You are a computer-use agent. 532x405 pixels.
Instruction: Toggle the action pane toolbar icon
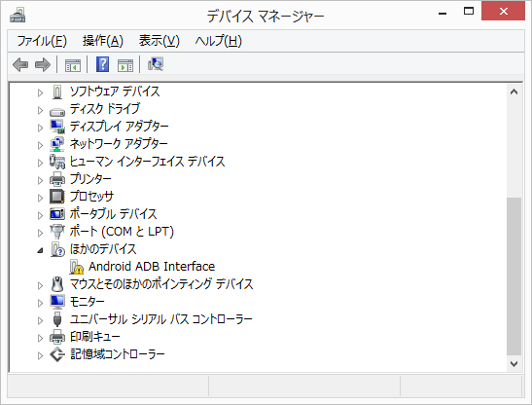pyautogui.click(x=125, y=65)
